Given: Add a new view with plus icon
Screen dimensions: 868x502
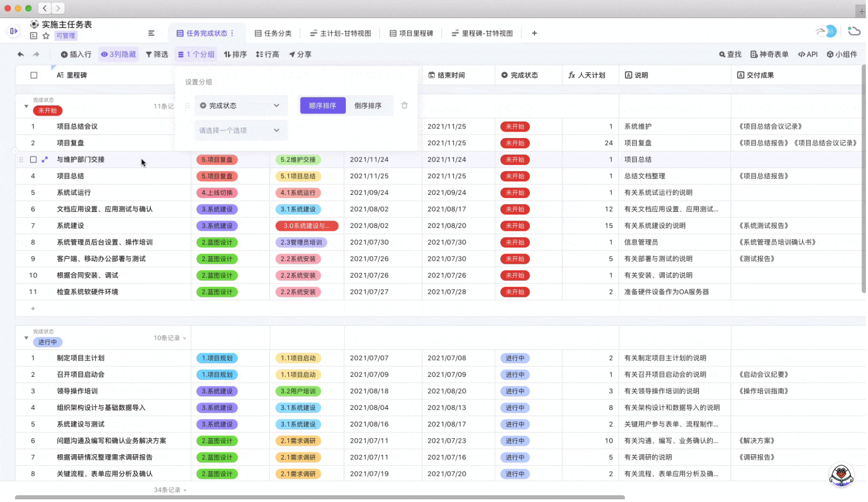Looking at the screenshot, I should pos(534,33).
